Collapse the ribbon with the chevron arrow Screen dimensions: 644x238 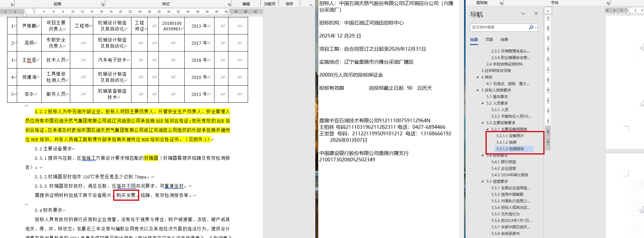click(x=311, y=5)
